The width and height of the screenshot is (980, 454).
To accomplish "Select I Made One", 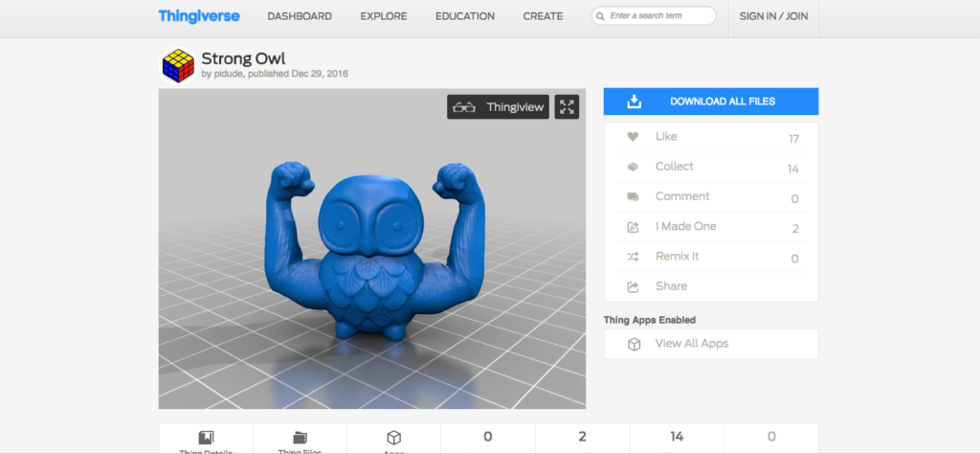I will coord(711,227).
